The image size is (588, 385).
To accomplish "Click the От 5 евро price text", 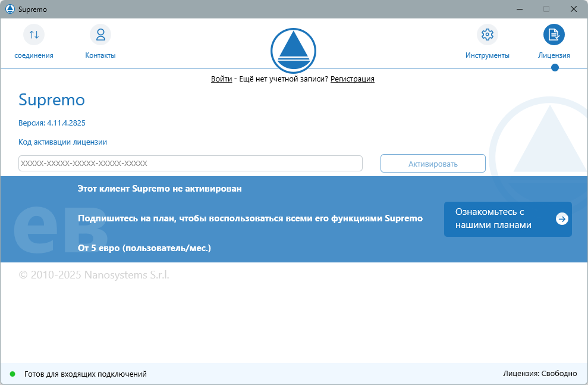I will (144, 248).
